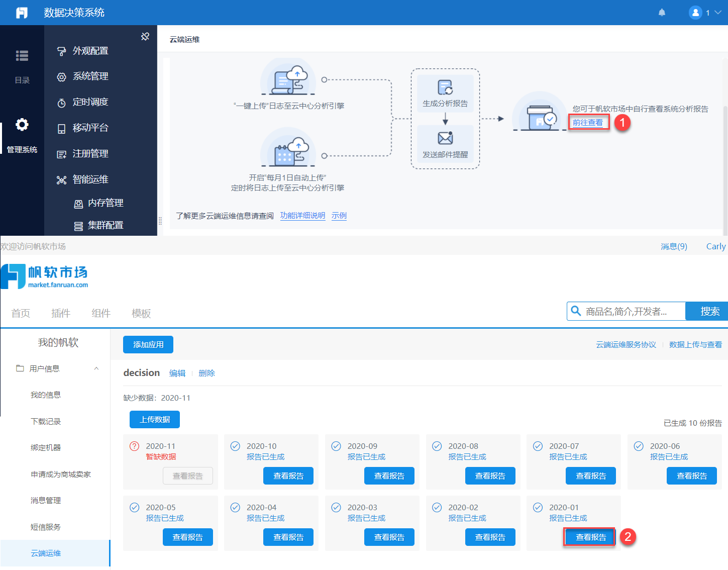View the 2020-03 report
Viewport: 728px width, 570px height.
click(x=389, y=537)
